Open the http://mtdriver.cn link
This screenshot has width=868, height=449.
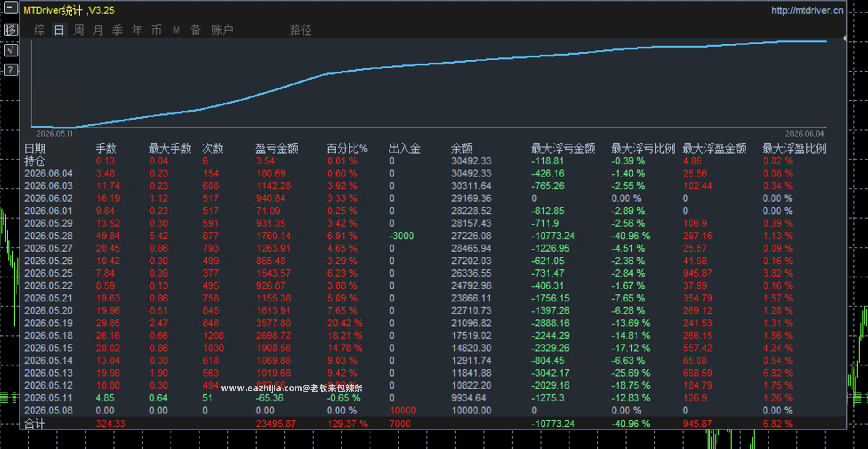[807, 10]
